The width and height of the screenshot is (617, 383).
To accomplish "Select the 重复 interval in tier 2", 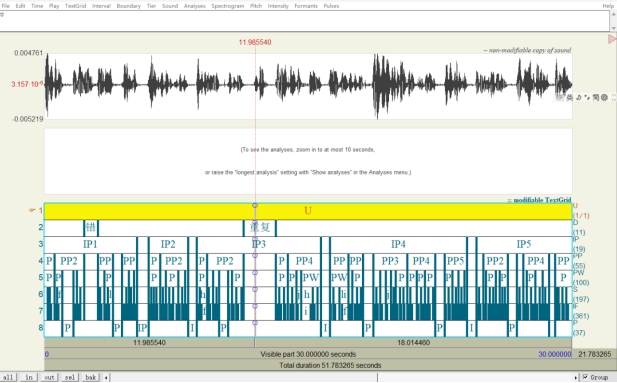I will (x=260, y=228).
